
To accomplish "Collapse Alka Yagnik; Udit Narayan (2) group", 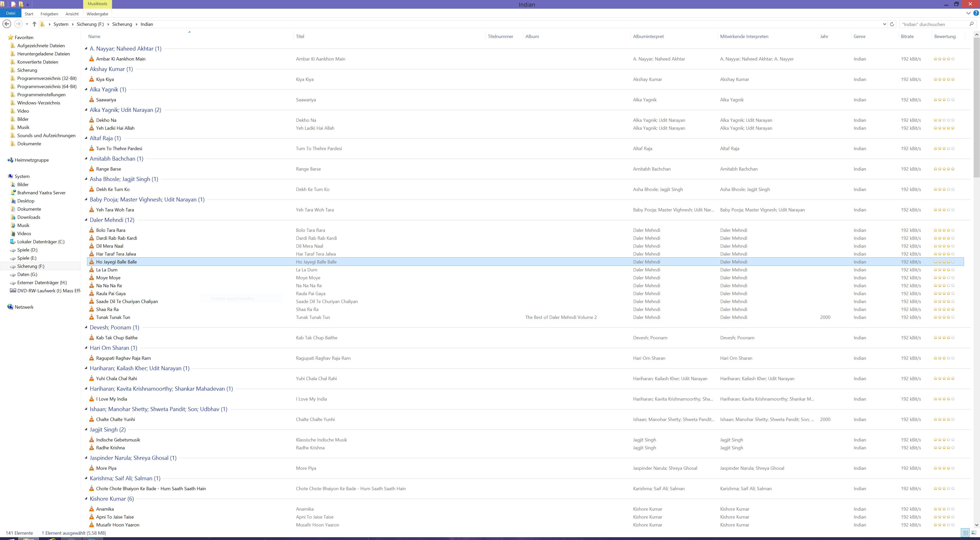I will (86, 110).
